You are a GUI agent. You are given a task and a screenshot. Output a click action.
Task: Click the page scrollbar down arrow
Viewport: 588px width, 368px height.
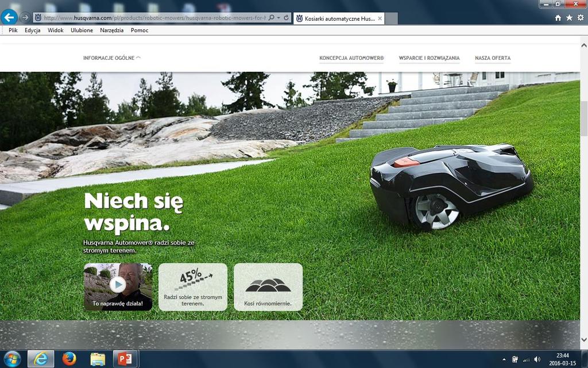(x=584, y=340)
